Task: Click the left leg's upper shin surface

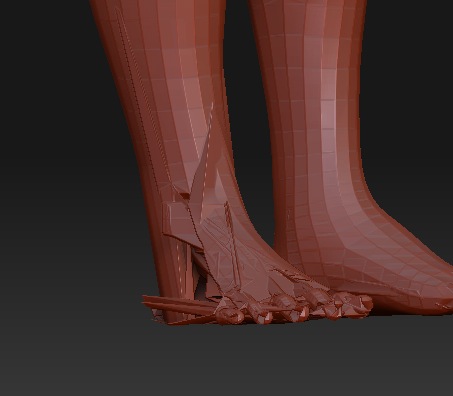Action: point(167,60)
